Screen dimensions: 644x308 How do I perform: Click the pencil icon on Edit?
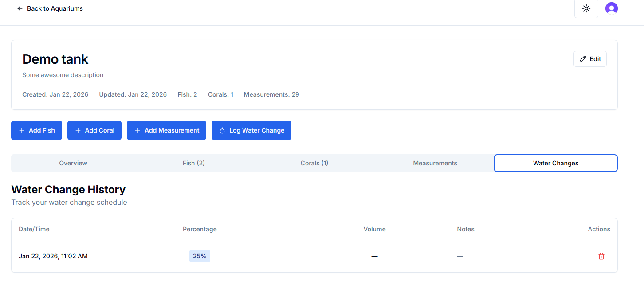583,59
